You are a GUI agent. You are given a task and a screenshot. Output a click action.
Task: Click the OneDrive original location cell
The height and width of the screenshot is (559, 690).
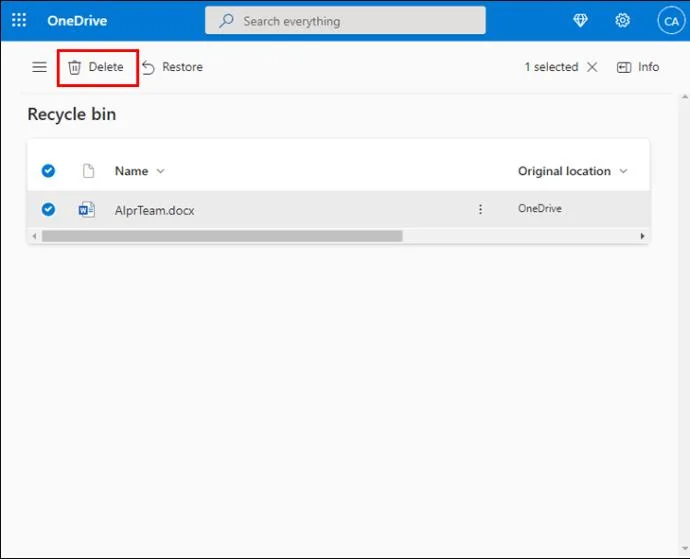point(540,209)
